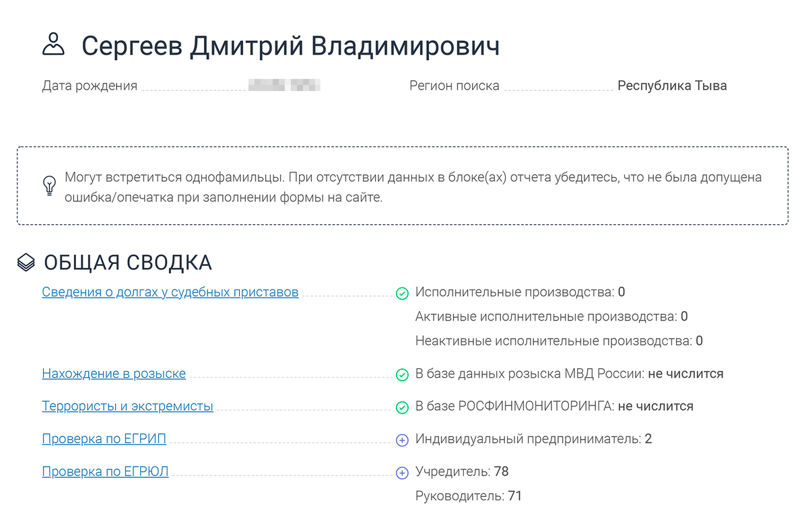Viewport: 808px width, 532px height.
Task: Click the lightbulb hint icon
Action: [49, 186]
